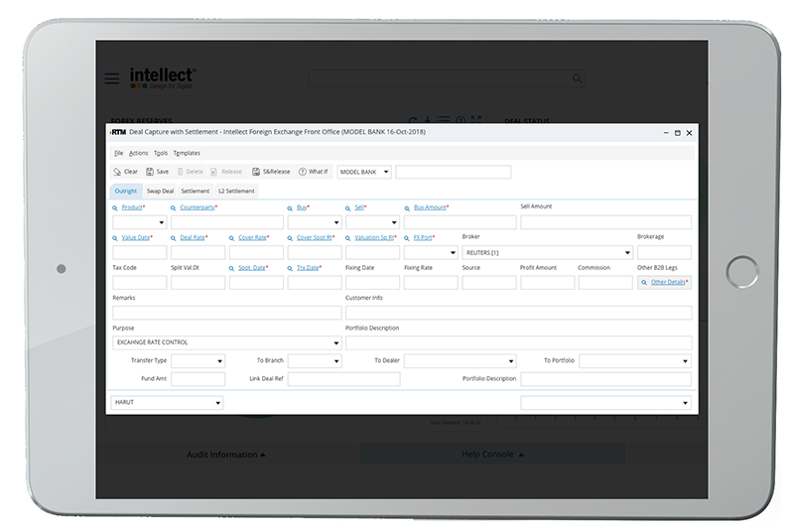Open the FX Port dropdown
The height and width of the screenshot is (532, 794).
431,252
